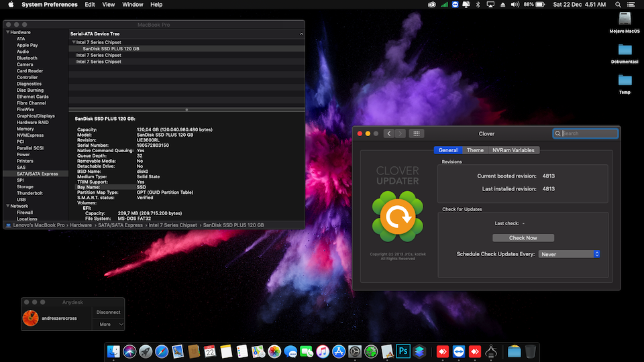This screenshot has height=362, width=644.
Task: Open View menu in menu bar
Action: click(x=109, y=5)
